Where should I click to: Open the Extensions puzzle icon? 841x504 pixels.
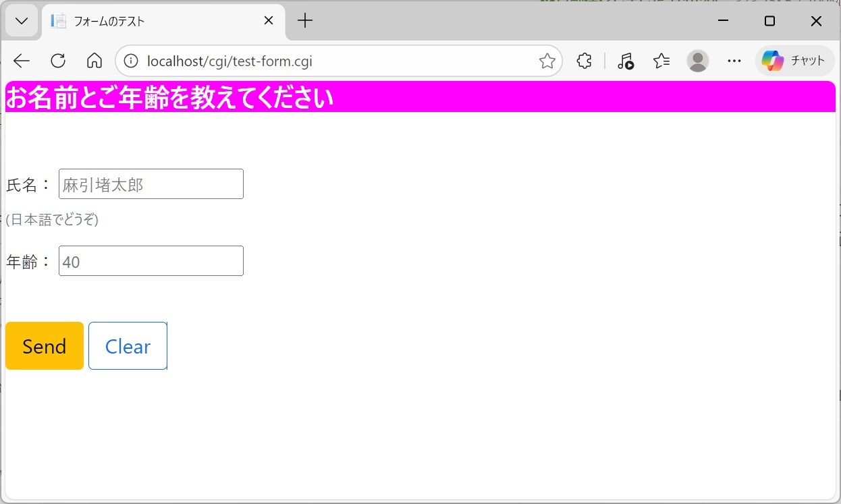584,61
